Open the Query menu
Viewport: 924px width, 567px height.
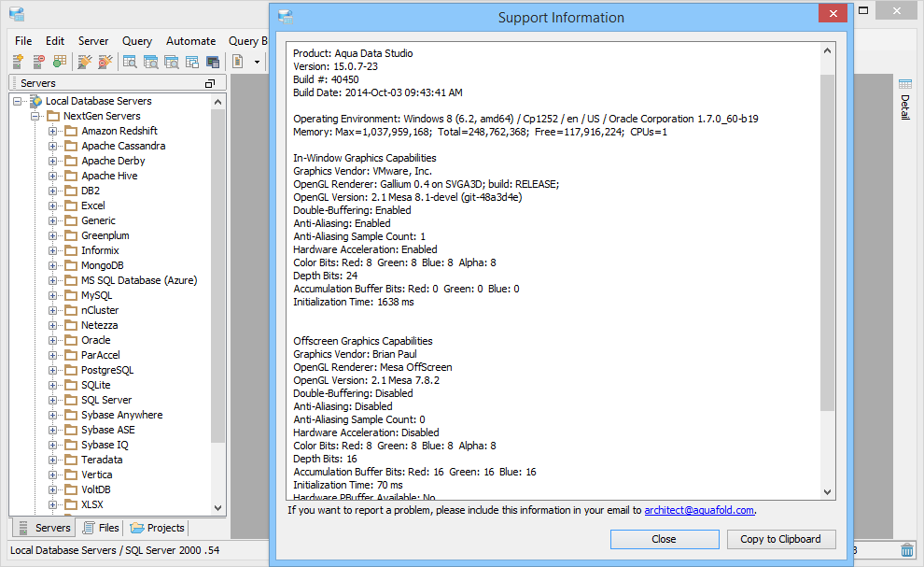pos(136,41)
